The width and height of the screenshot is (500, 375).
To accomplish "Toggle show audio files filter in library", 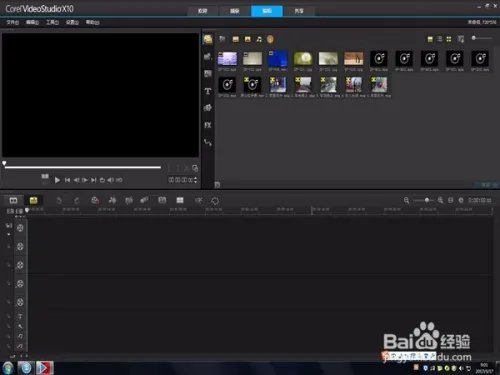I will pos(259,39).
